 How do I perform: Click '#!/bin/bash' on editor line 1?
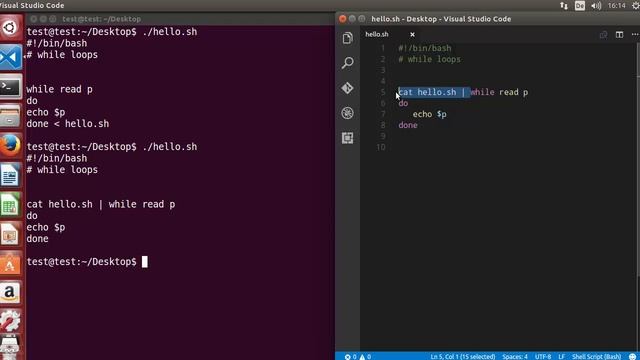coord(424,48)
